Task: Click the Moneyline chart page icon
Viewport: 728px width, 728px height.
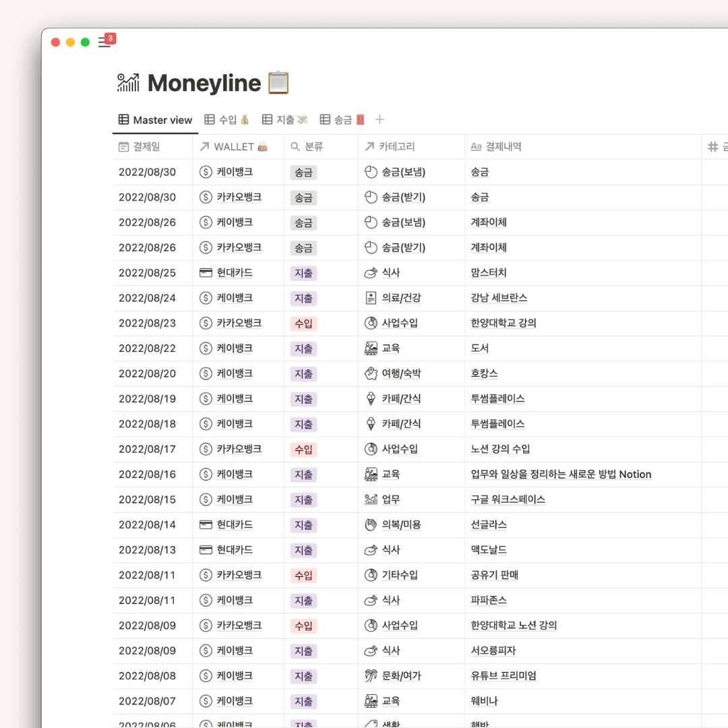Action: [128, 83]
